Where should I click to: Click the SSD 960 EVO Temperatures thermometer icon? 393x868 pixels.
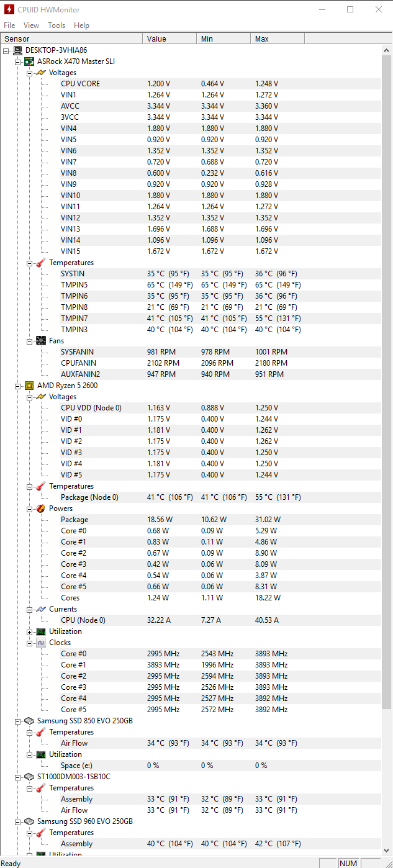tap(41, 833)
